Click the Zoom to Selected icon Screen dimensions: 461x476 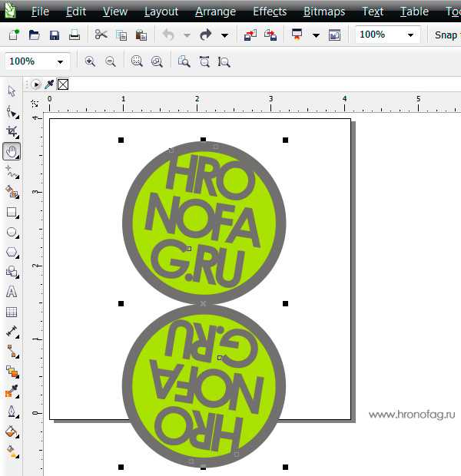coord(137,61)
